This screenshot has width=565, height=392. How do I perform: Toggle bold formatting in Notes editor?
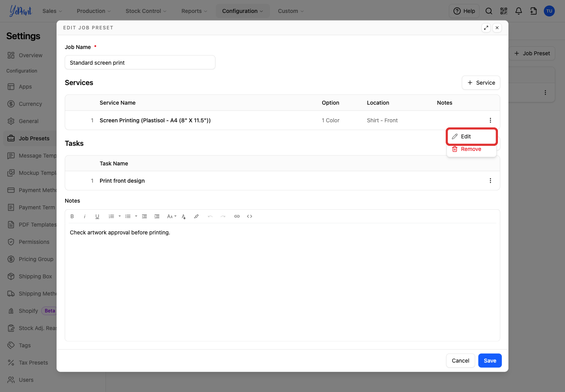[72, 216]
